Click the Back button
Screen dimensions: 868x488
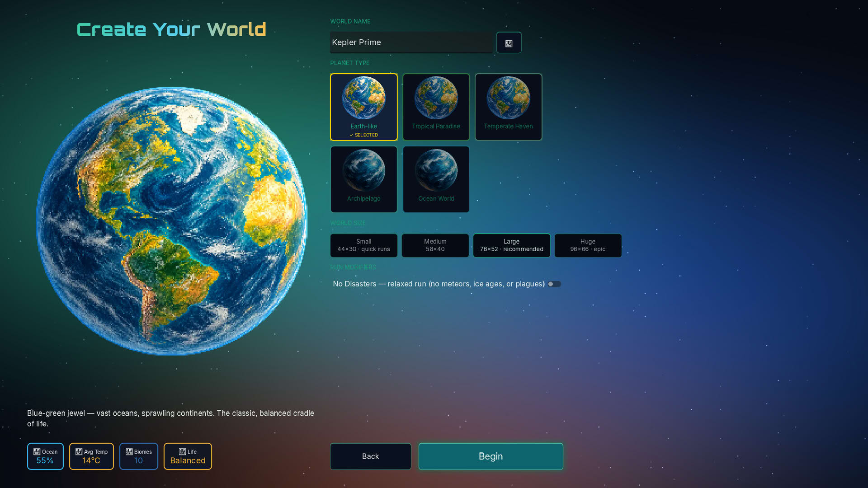coord(370,456)
